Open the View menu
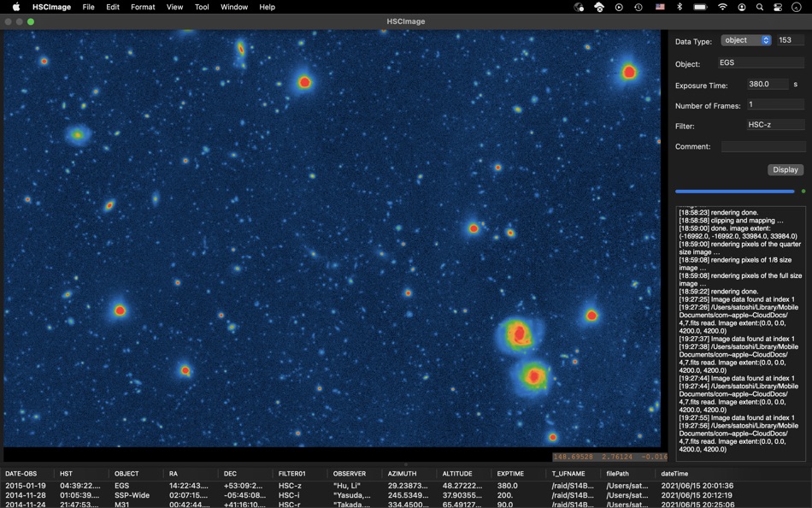The image size is (812, 508). [x=174, y=7]
